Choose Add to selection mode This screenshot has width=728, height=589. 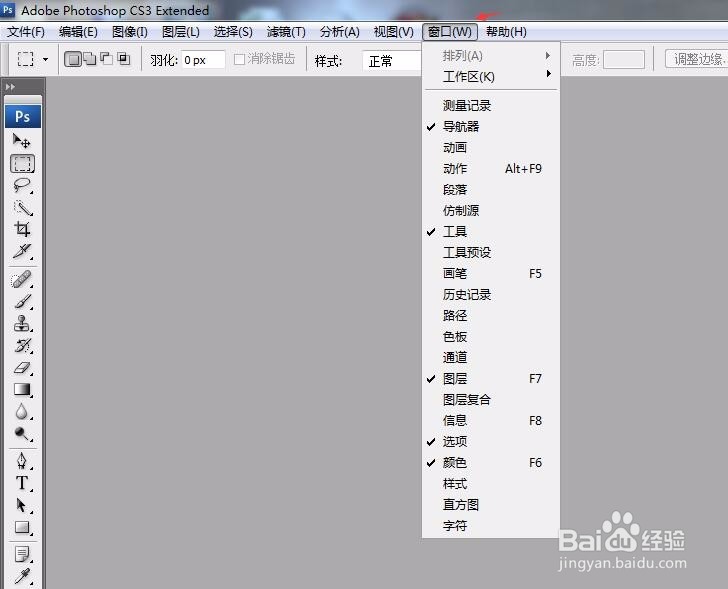pyautogui.click(x=90, y=59)
